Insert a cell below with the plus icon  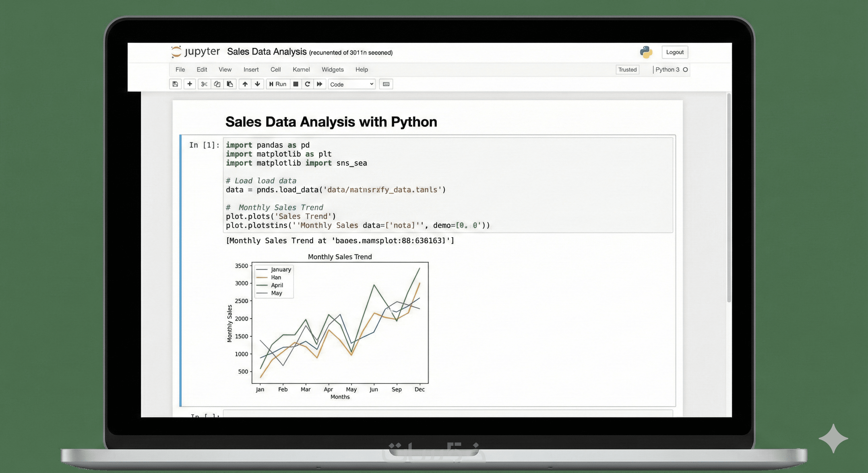[x=190, y=84]
